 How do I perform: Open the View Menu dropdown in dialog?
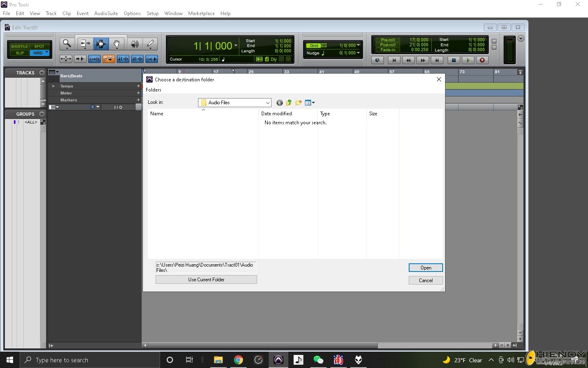pos(310,103)
